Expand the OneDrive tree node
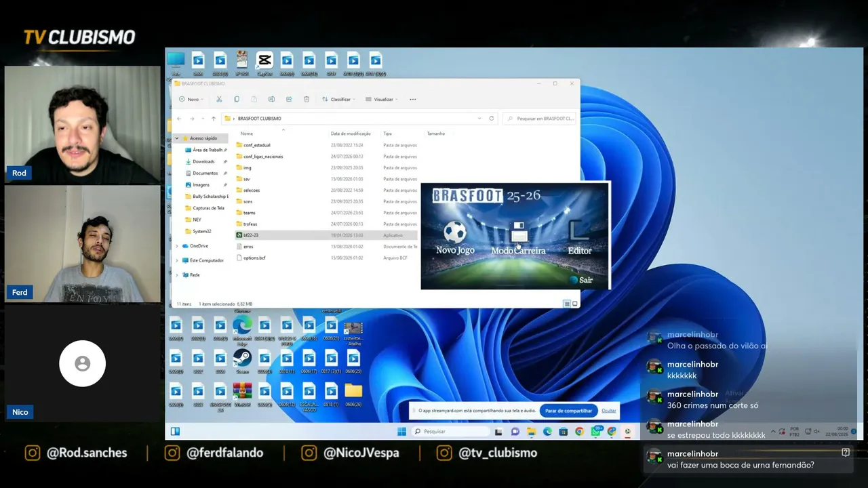 tap(177, 246)
